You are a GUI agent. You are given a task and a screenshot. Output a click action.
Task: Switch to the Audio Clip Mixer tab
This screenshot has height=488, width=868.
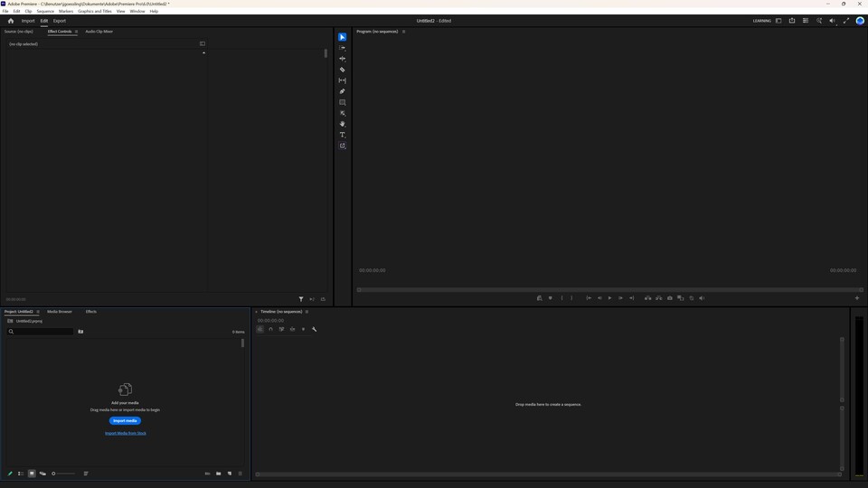[99, 32]
